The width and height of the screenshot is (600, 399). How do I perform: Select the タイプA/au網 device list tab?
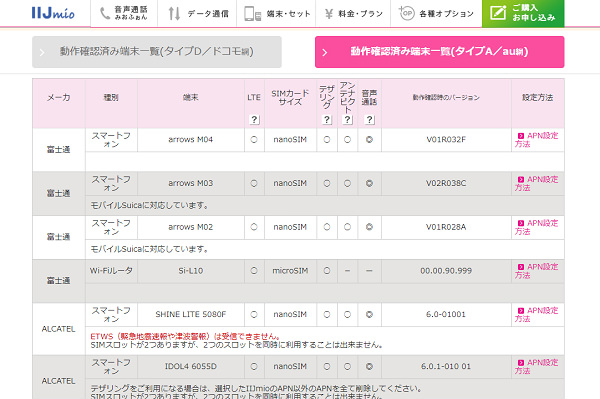(439, 52)
